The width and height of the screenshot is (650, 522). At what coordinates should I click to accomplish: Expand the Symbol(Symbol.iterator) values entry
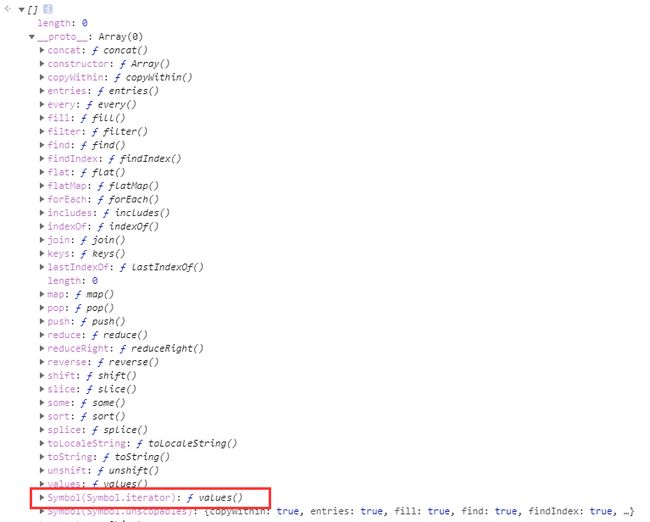42,498
